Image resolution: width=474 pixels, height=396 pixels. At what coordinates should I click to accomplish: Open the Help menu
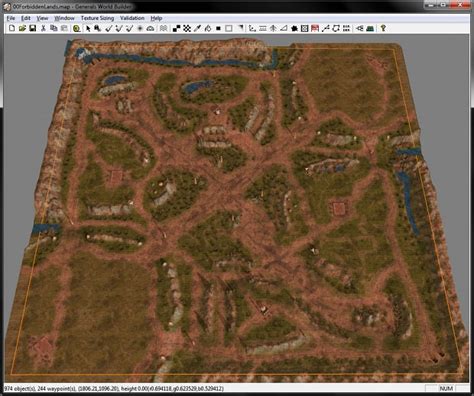pos(156,18)
